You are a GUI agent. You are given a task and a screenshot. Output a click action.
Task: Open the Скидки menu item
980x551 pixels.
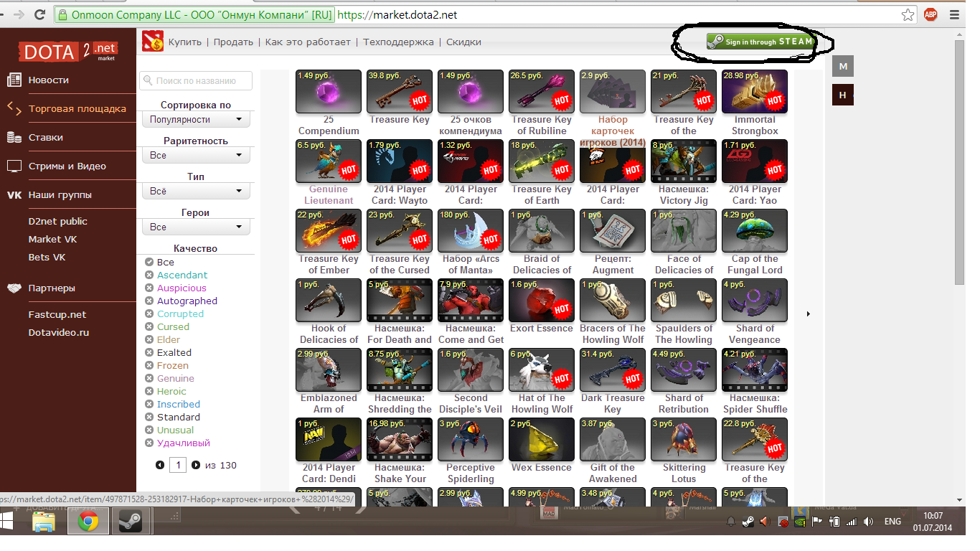pyautogui.click(x=463, y=42)
